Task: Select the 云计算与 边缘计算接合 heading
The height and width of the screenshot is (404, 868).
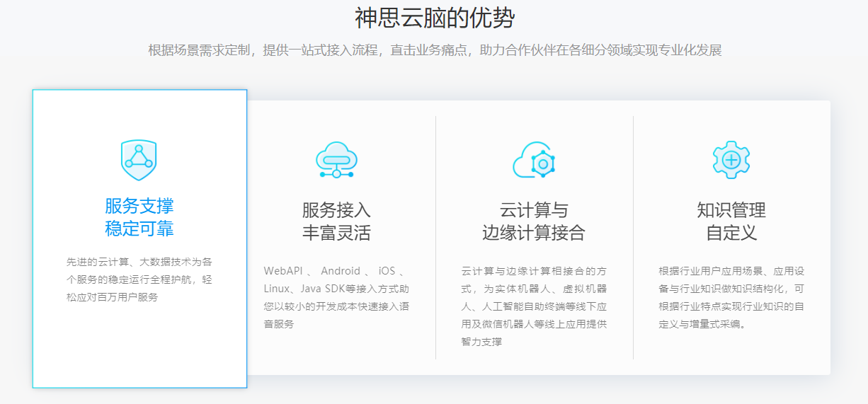Action: [x=534, y=221]
